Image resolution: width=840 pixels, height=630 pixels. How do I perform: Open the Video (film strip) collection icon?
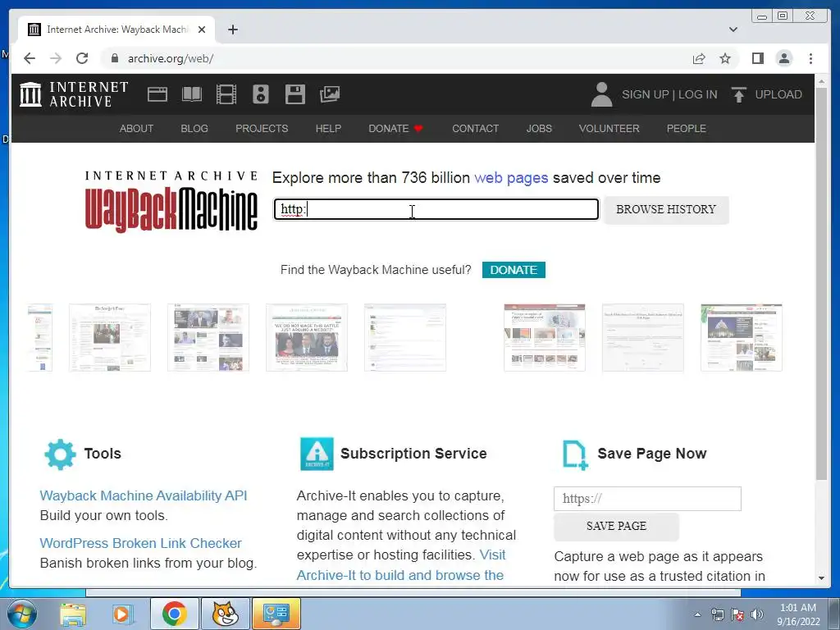point(226,94)
